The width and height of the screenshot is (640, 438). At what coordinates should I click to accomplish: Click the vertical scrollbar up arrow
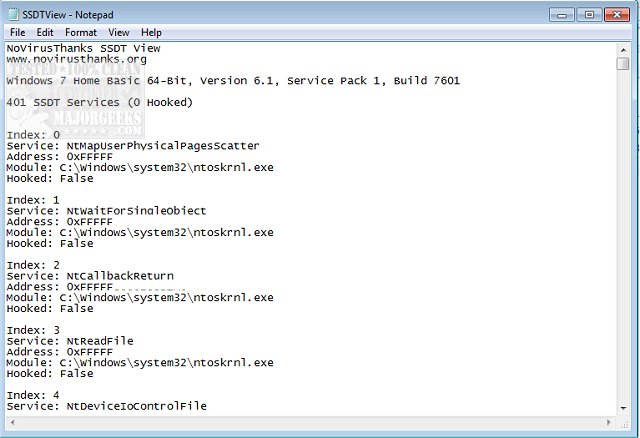(x=623, y=50)
